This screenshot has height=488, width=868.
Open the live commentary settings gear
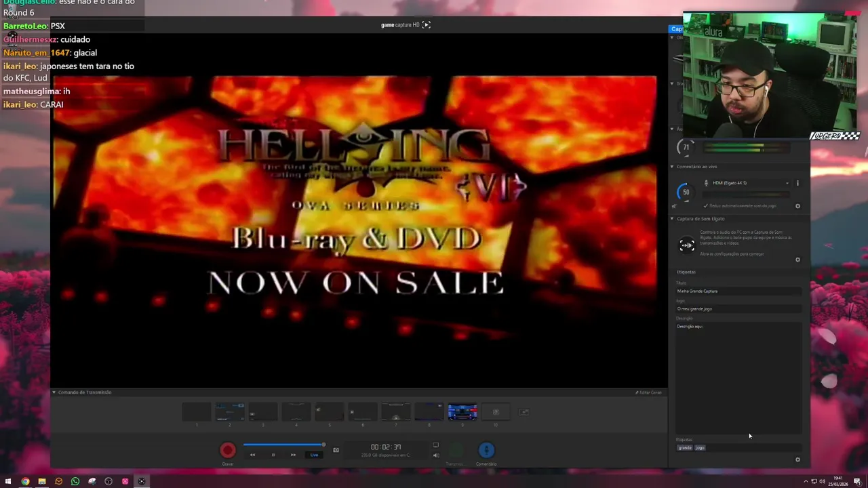click(797, 206)
